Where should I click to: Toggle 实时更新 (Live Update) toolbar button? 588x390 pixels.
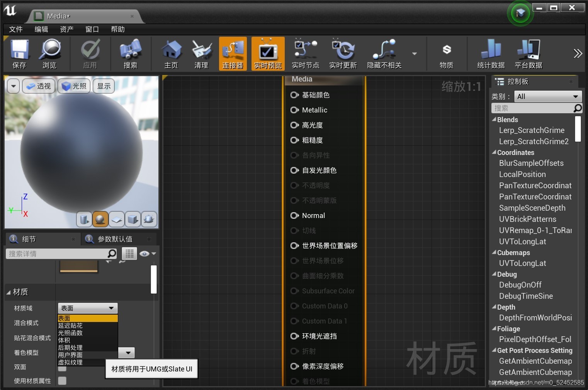[343, 54]
